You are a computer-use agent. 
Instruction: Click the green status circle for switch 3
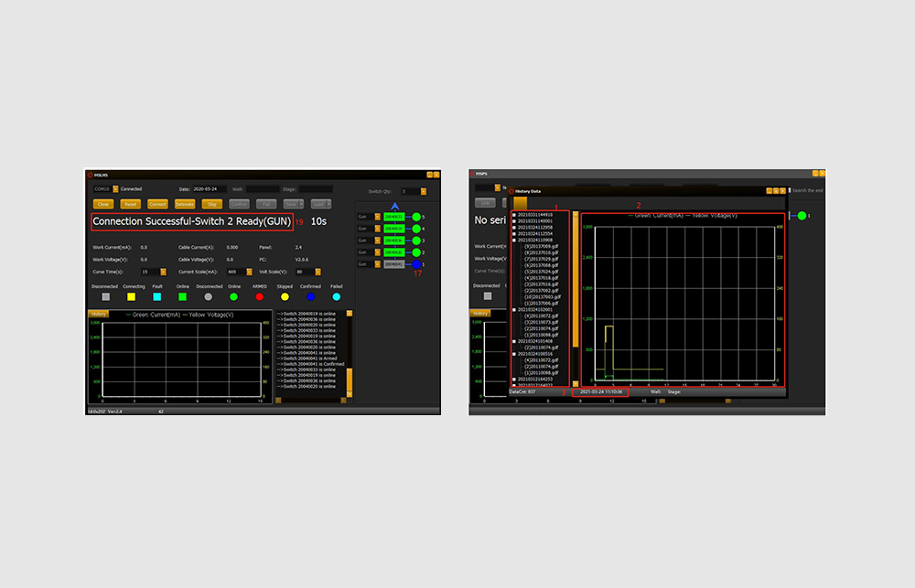416,241
